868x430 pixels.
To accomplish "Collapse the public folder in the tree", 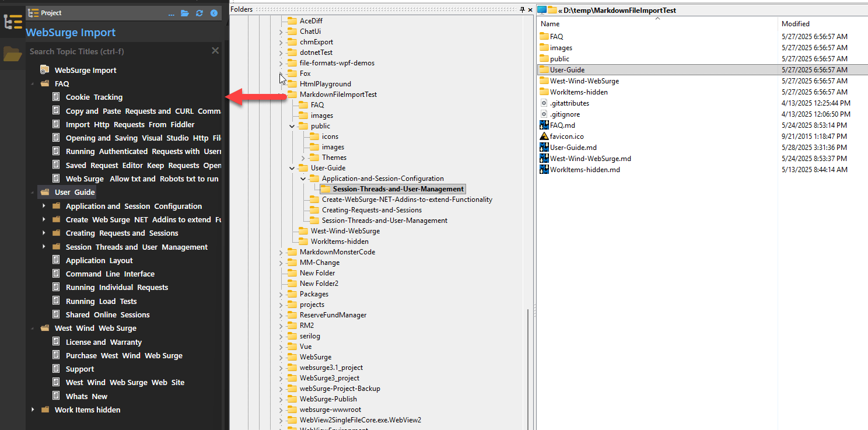I will click(x=292, y=125).
